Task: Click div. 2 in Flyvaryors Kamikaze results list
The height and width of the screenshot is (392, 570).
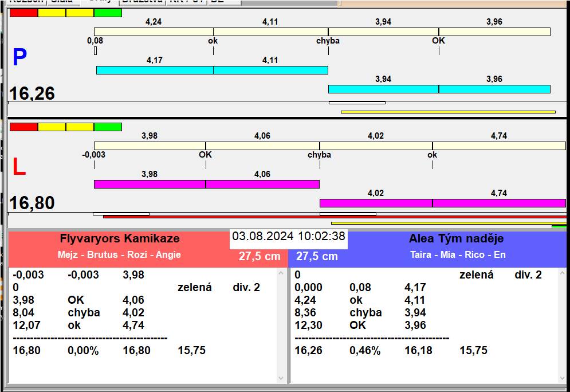Action: click(x=246, y=287)
